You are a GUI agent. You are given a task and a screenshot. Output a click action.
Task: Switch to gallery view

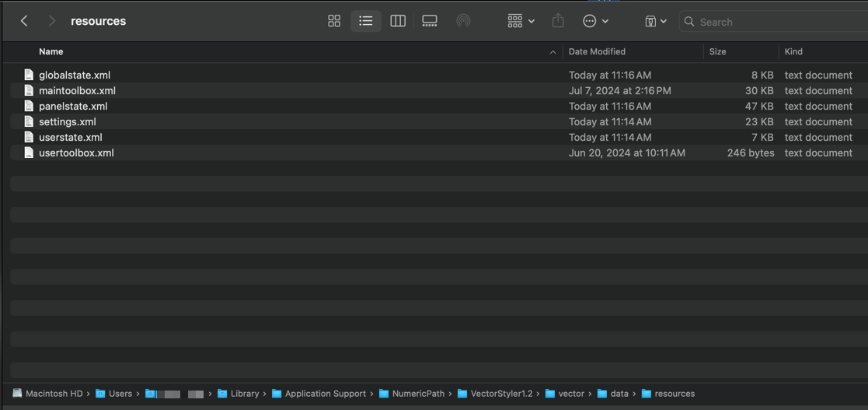(x=430, y=21)
